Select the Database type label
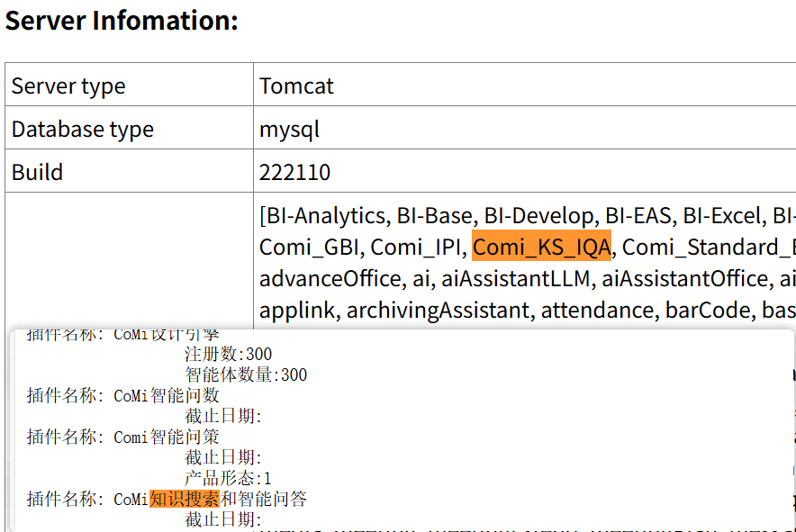The width and height of the screenshot is (796, 532). coord(82,130)
